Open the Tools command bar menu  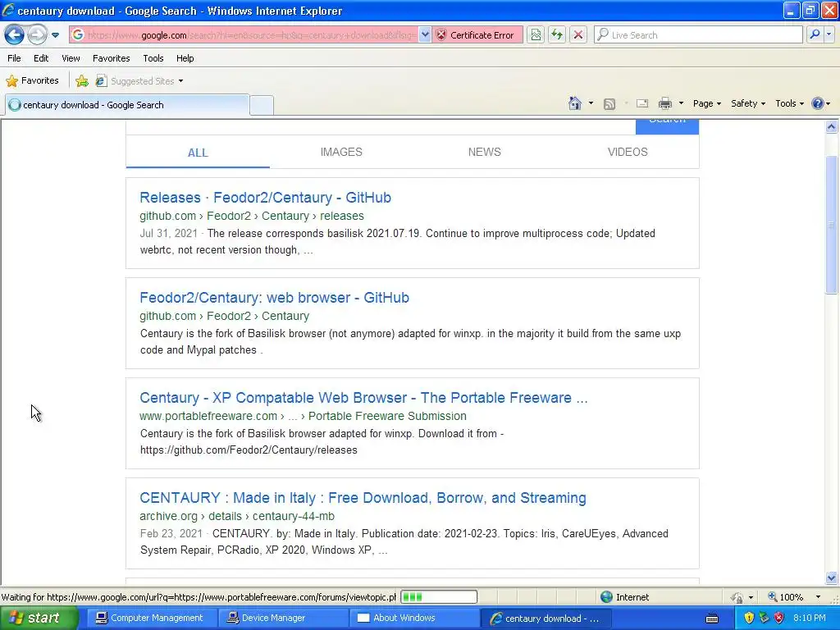[x=790, y=103]
